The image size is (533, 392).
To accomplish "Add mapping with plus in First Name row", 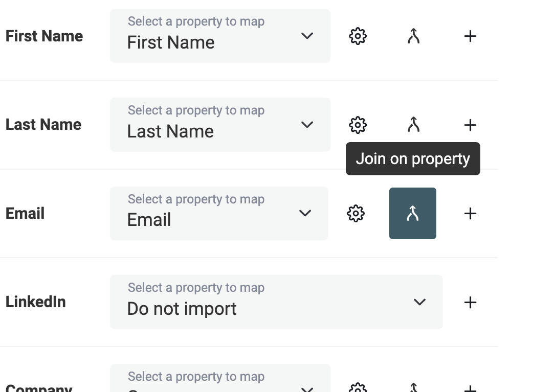I will pos(470,36).
